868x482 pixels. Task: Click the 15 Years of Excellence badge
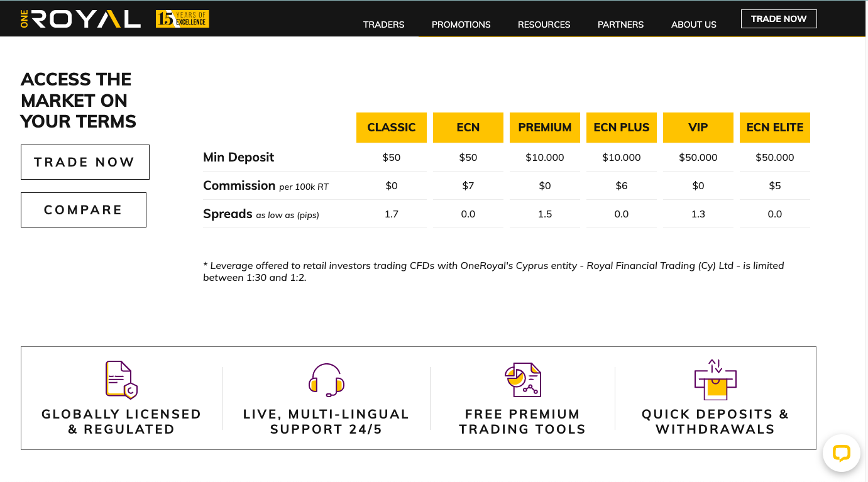182,19
